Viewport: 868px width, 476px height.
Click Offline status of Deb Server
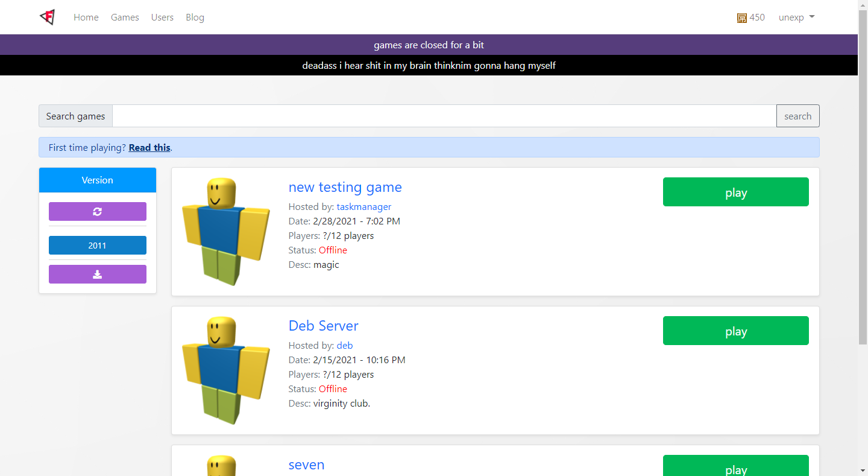tap(333, 389)
